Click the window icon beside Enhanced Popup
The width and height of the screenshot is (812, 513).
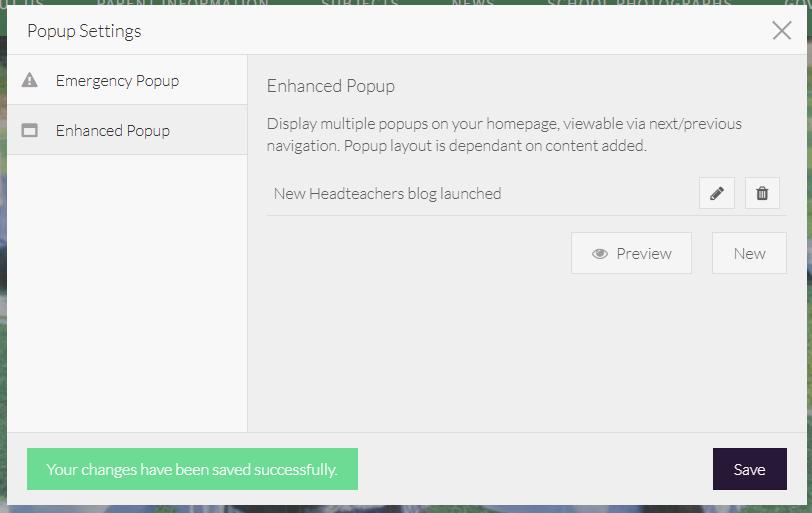point(30,130)
